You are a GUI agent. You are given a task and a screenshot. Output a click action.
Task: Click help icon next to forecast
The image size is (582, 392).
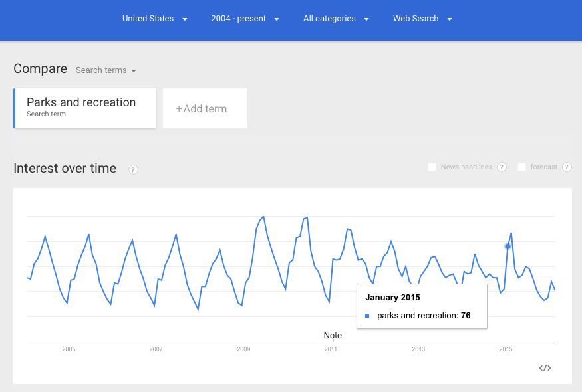point(567,167)
